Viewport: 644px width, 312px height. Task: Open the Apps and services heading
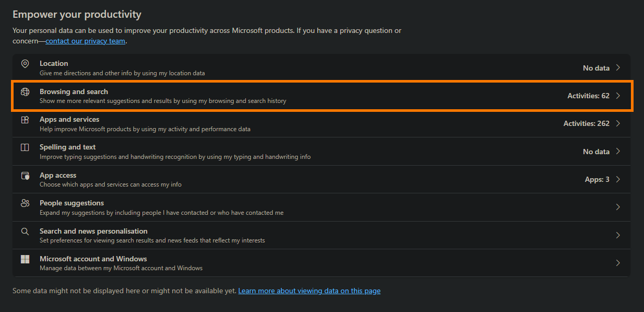click(x=69, y=119)
